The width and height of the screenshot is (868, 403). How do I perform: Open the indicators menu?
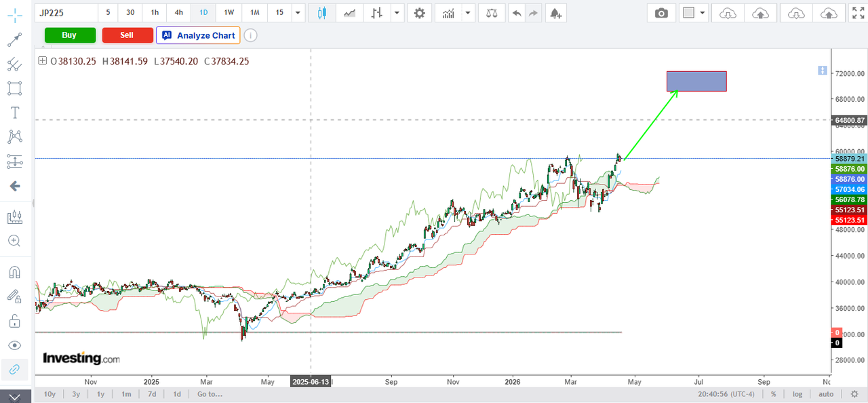(x=448, y=13)
